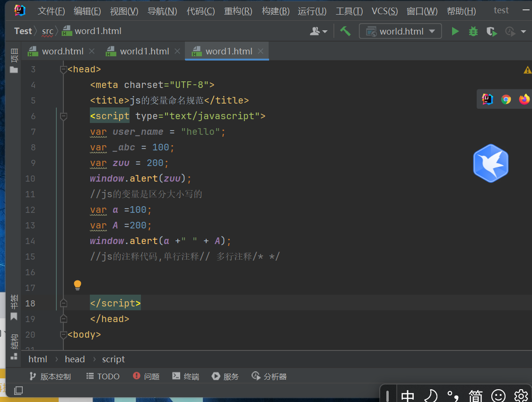Screen dimensions: 532x402
Task: Open the 帮助(H) menu
Action: [x=462, y=11]
